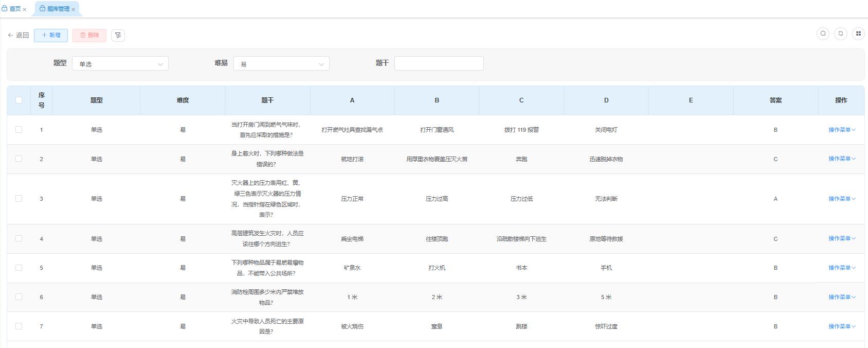Select the checkbox for row 5
868x348 pixels.
click(x=19, y=267)
